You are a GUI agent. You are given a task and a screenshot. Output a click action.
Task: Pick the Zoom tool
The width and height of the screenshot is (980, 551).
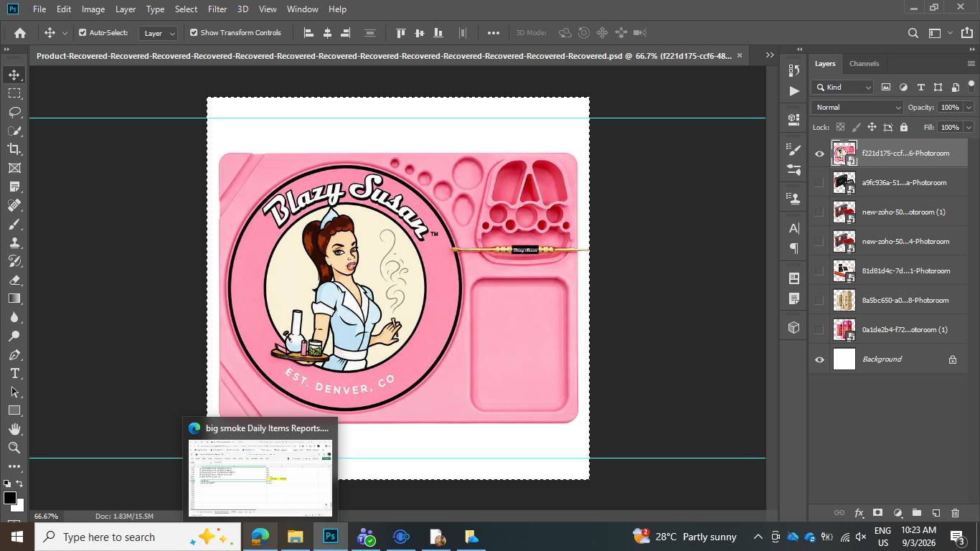pyautogui.click(x=14, y=448)
